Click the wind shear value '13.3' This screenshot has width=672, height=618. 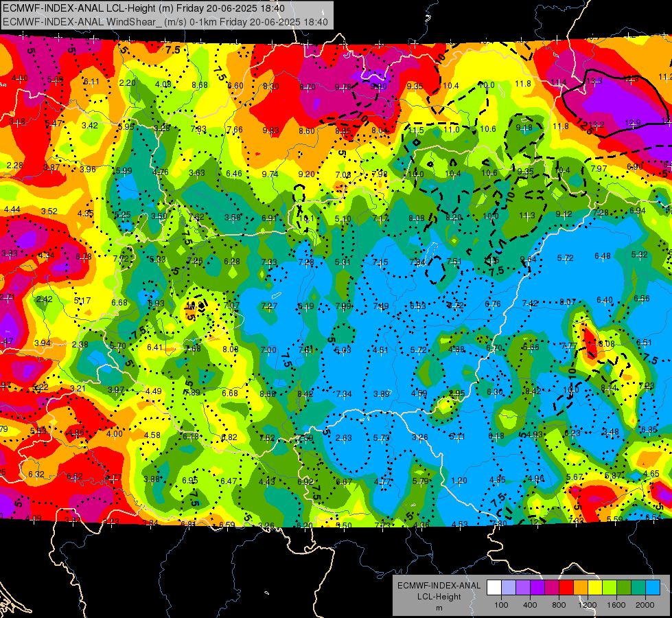594,81
